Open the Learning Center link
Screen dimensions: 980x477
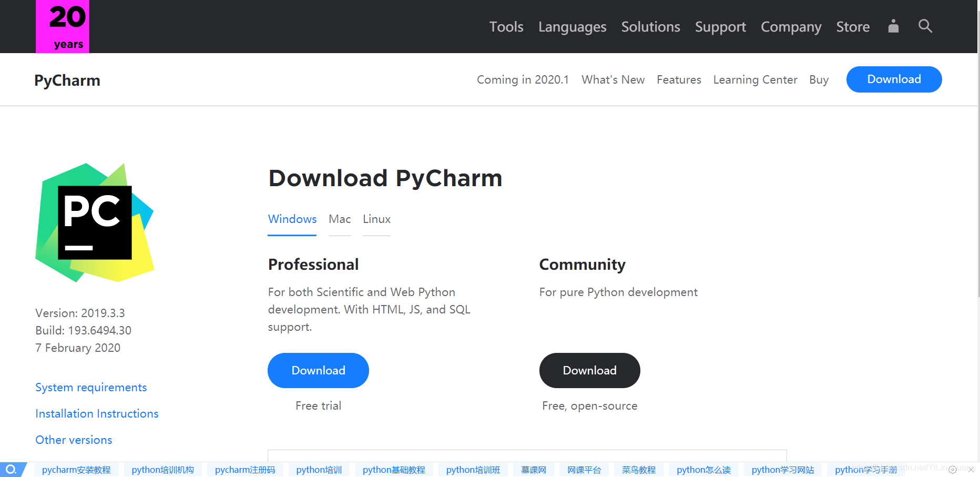click(x=755, y=79)
